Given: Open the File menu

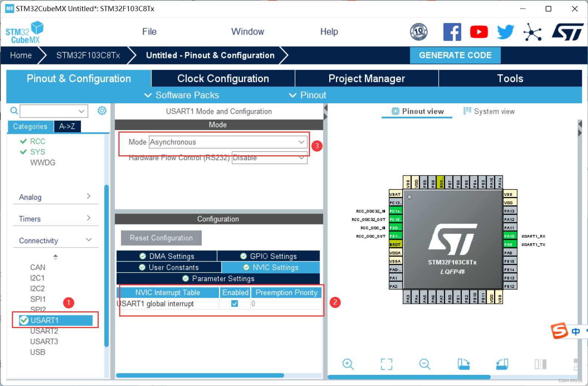Looking at the screenshot, I should click(149, 32).
